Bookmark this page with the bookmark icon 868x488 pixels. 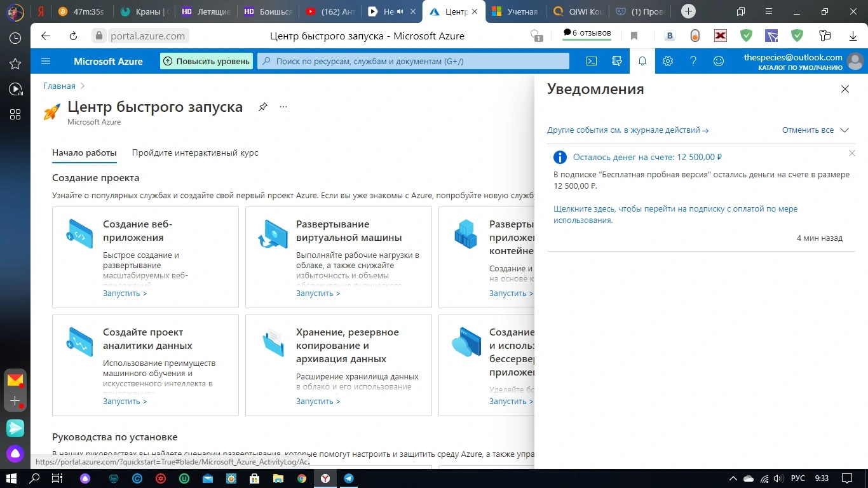(634, 36)
